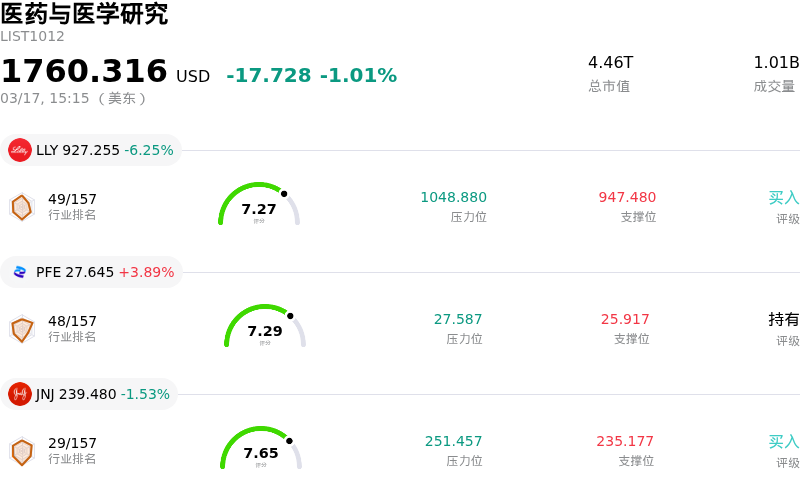Click the LLY company logo icon
The image size is (800, 488).
pyautogui.click(x=20, y=150)
